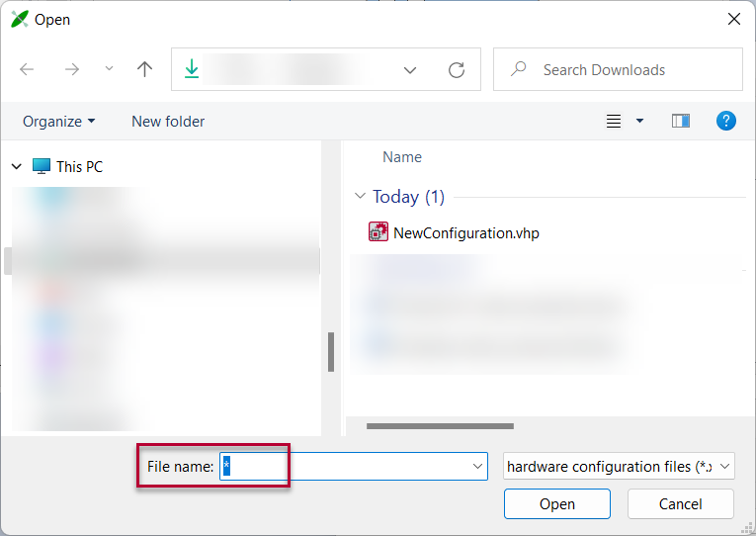Click the list view layout icon
Screen dimensions: 756x536
coord(614,121)
